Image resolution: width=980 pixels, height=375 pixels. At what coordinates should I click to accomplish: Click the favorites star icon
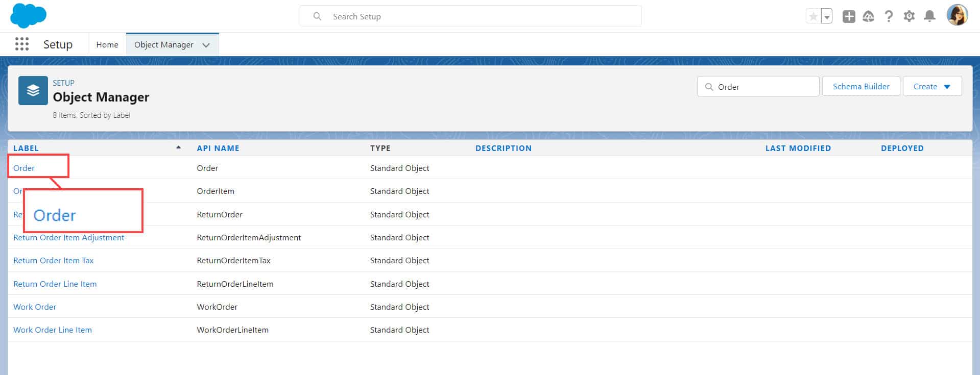[813, 16]
